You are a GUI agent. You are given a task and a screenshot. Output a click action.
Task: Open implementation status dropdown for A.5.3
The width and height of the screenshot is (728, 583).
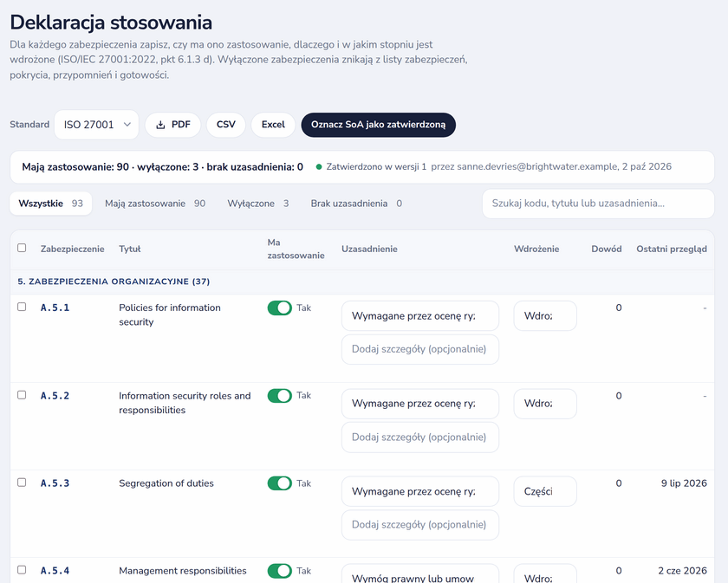point(545,491)
